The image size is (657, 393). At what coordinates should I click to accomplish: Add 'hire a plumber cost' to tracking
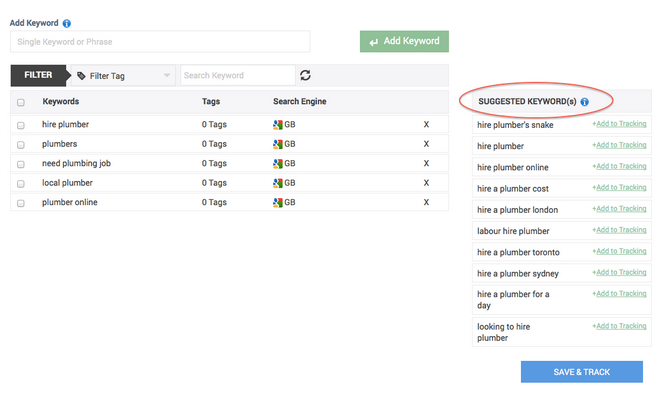pyautogui.click(x=619, y=187)
